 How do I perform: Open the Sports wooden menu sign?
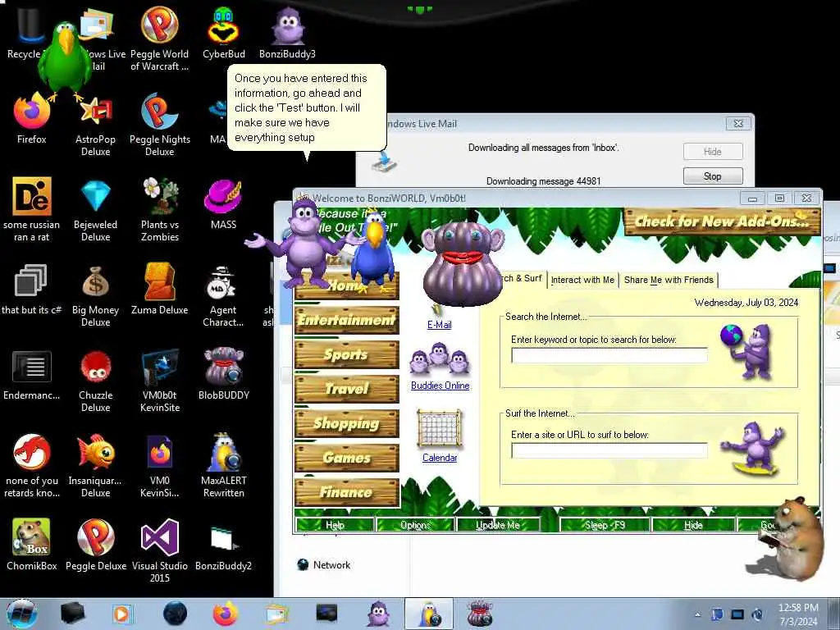[x=347, y=354]
